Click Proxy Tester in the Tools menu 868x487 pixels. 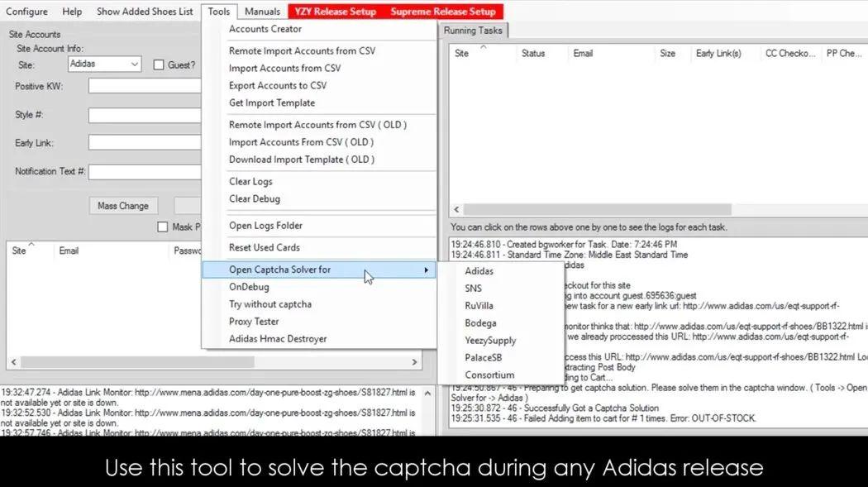point(254,322)
